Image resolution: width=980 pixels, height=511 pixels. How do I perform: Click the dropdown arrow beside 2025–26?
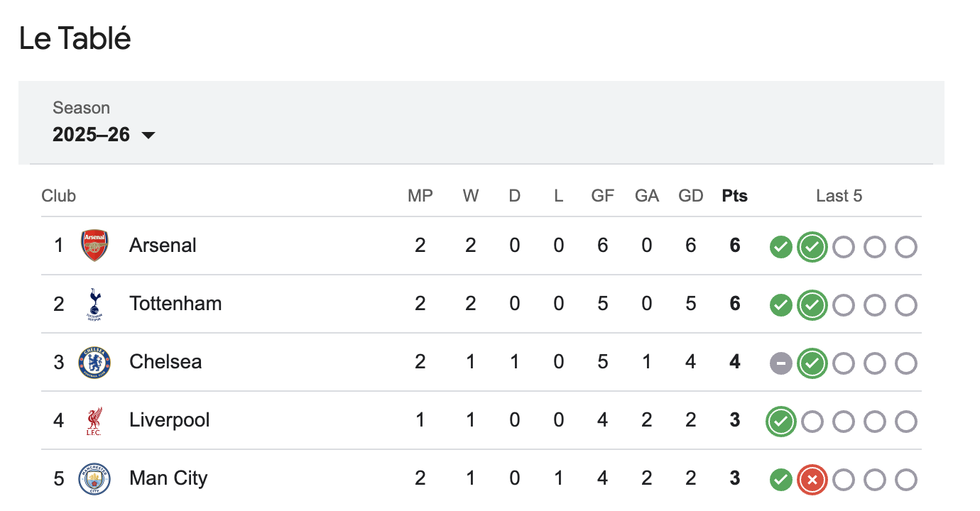(x=148, y=135)
